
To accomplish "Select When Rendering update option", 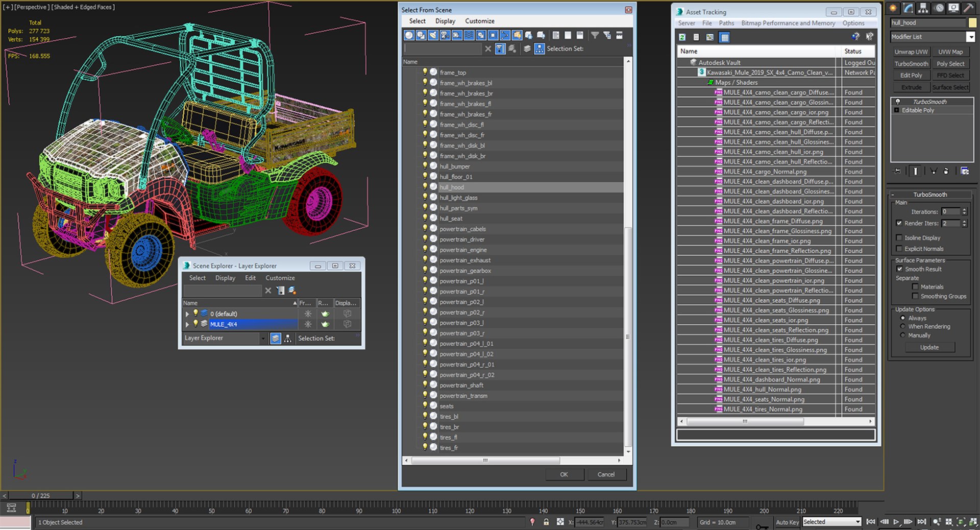I will 902,326.
